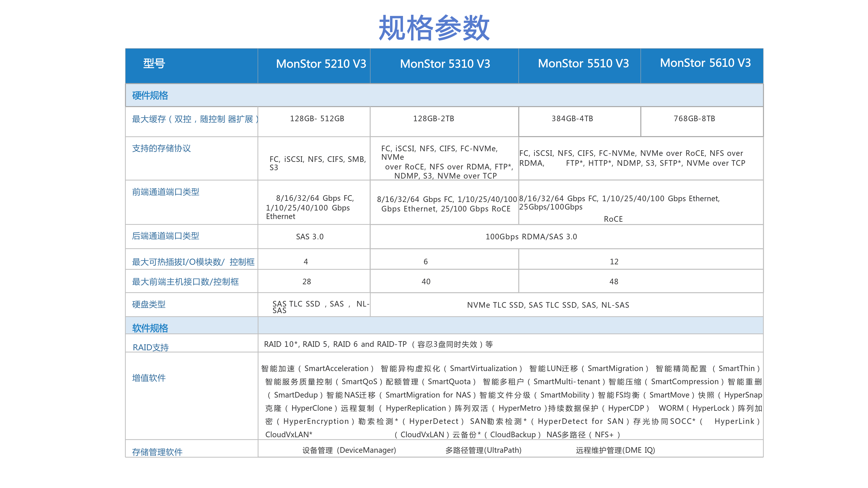The height and width of the screenshot is (488, 868).
Task: Click the 前端通道端口类型 row label
Action: 165,192
